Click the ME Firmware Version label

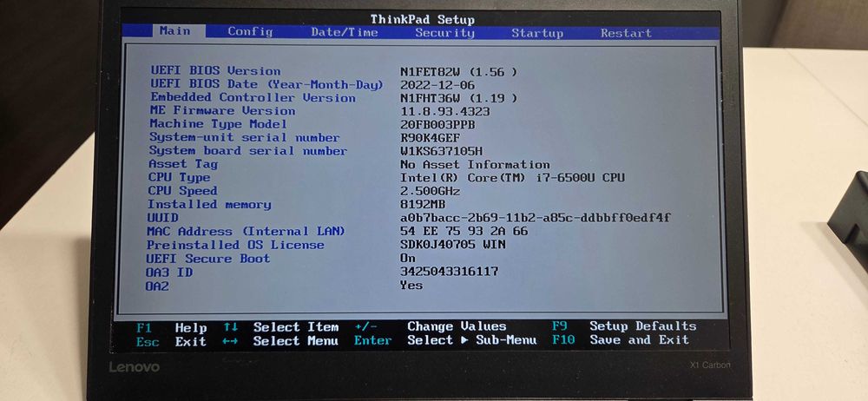click(222, 111)
